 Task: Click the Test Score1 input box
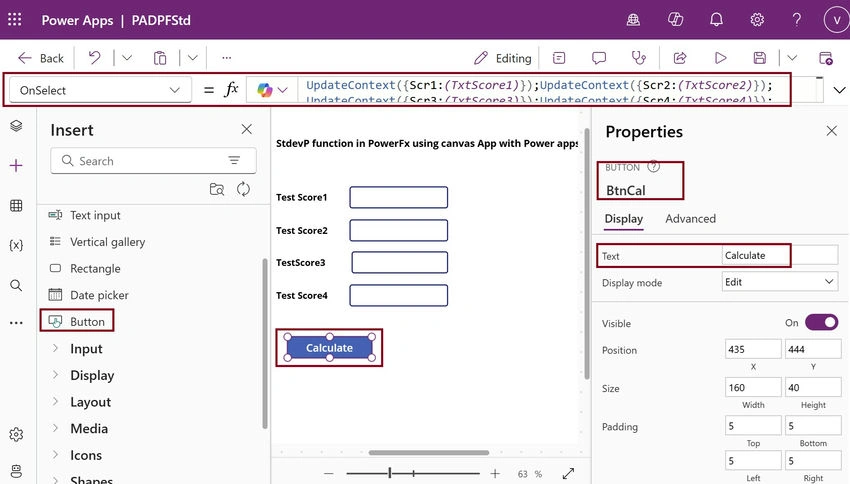pos(398,197)
